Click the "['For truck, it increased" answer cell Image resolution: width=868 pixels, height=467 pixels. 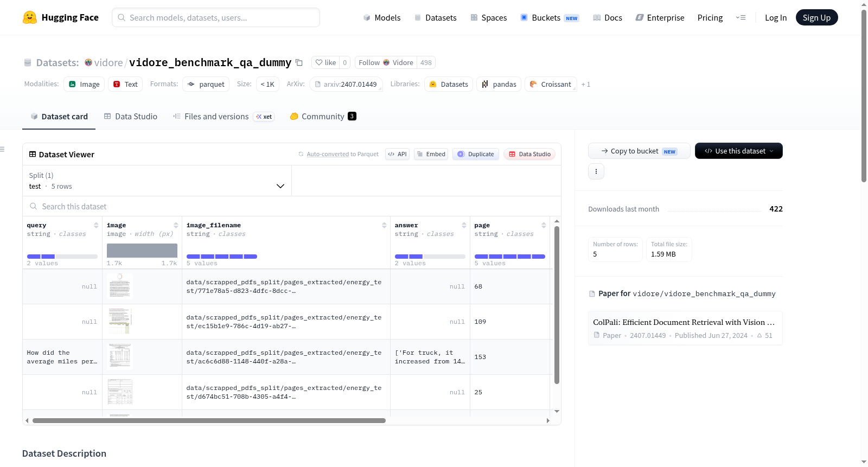(430, 357)
